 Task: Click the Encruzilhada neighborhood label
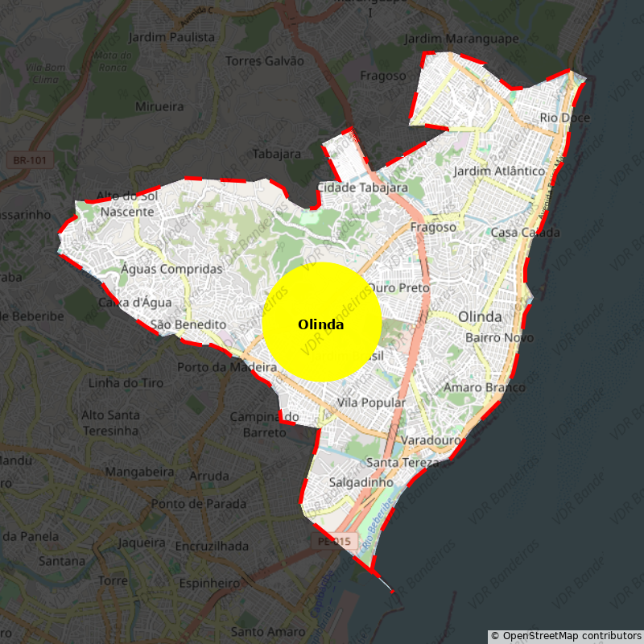click(x=212, y=547)
